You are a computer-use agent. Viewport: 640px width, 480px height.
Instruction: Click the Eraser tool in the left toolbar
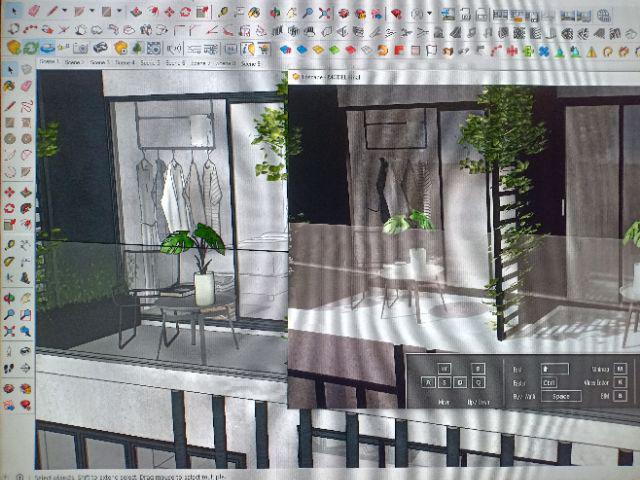tap(24, 87)
